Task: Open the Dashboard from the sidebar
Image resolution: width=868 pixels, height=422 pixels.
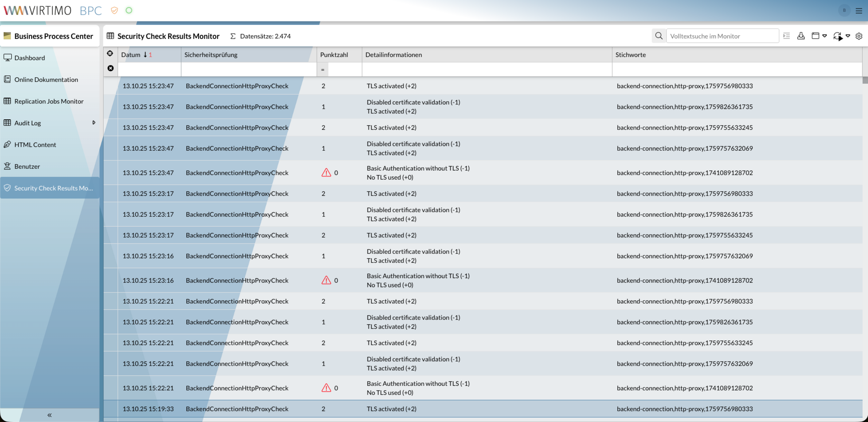Action: tap(30, 58)
